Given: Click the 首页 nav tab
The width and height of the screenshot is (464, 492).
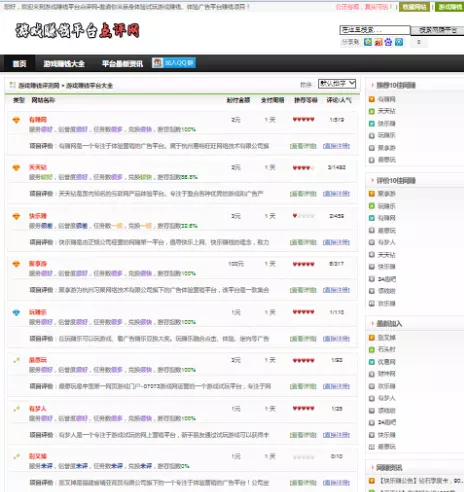Looking at the screenshot, I should (x=19, y=63).
